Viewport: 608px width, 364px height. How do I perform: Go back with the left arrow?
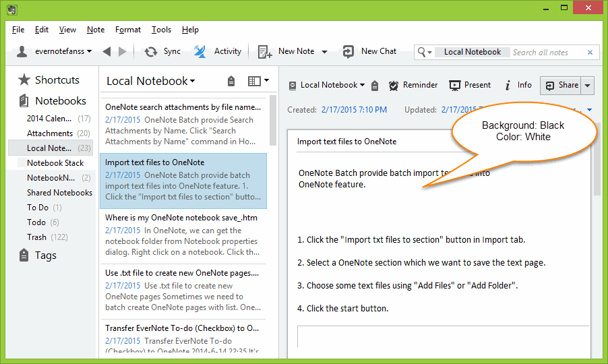(107, 51)
